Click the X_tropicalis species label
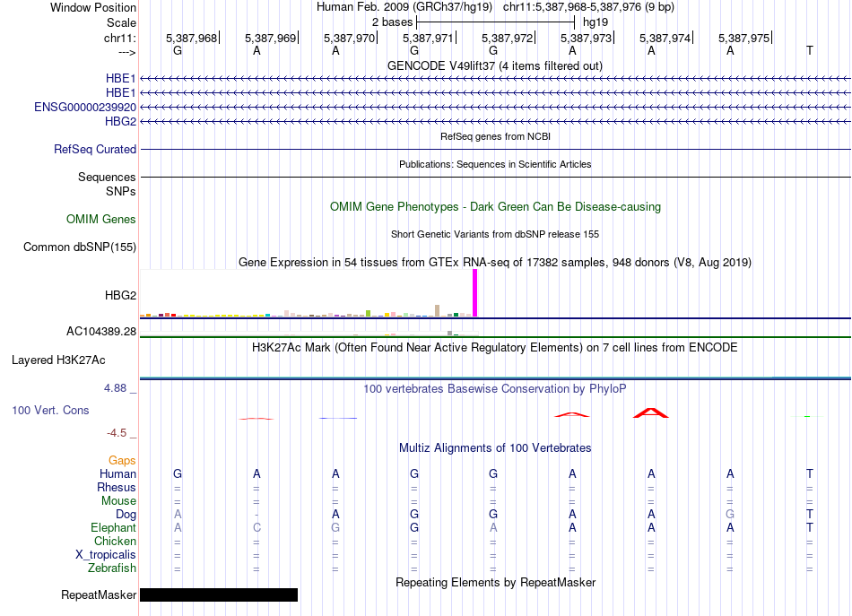This screenshot has width=852, height=616. [x=106, y=555]
